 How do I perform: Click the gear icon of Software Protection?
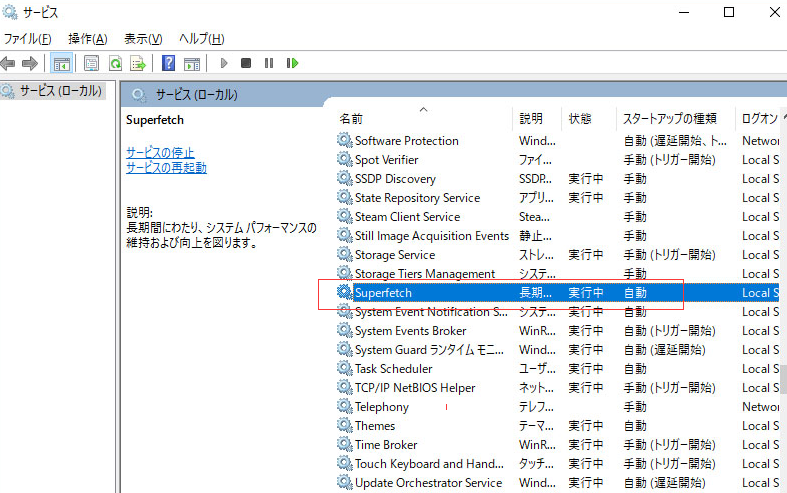345,140
